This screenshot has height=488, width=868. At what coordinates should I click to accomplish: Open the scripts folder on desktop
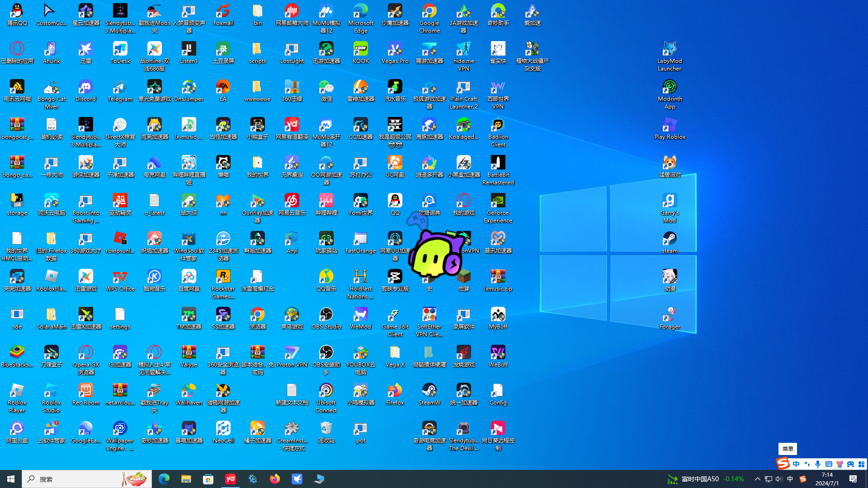[x=257, y=53]
